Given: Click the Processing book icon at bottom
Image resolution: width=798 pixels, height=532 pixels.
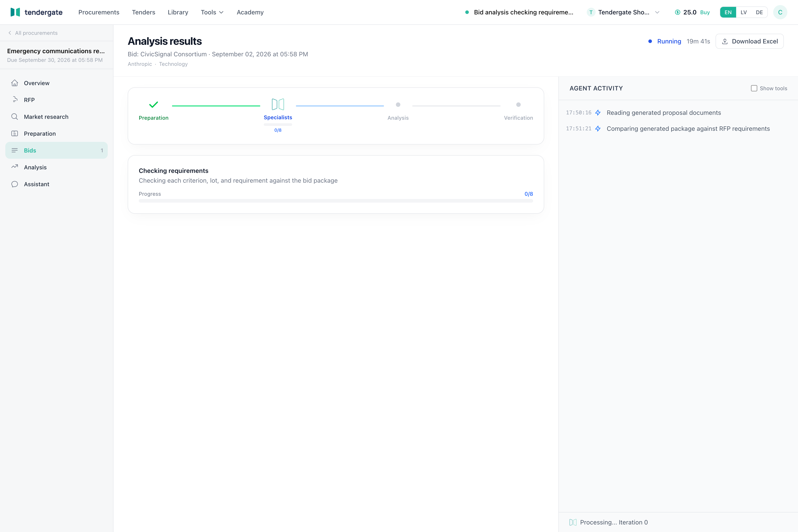Looking at the screenshot, I should tap(573, 522).
